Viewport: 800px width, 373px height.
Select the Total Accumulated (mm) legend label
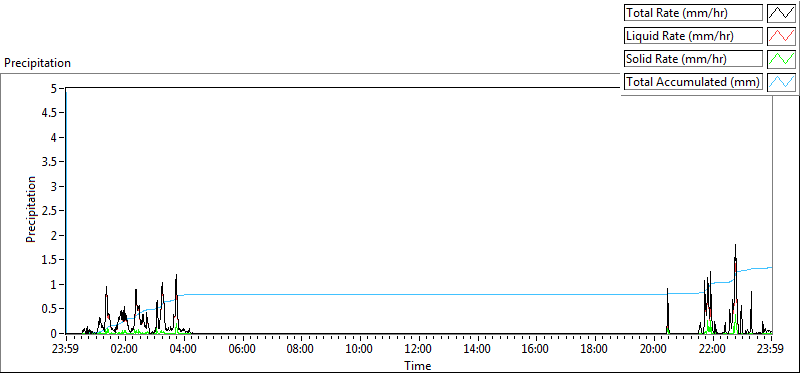tap(693, 82)
